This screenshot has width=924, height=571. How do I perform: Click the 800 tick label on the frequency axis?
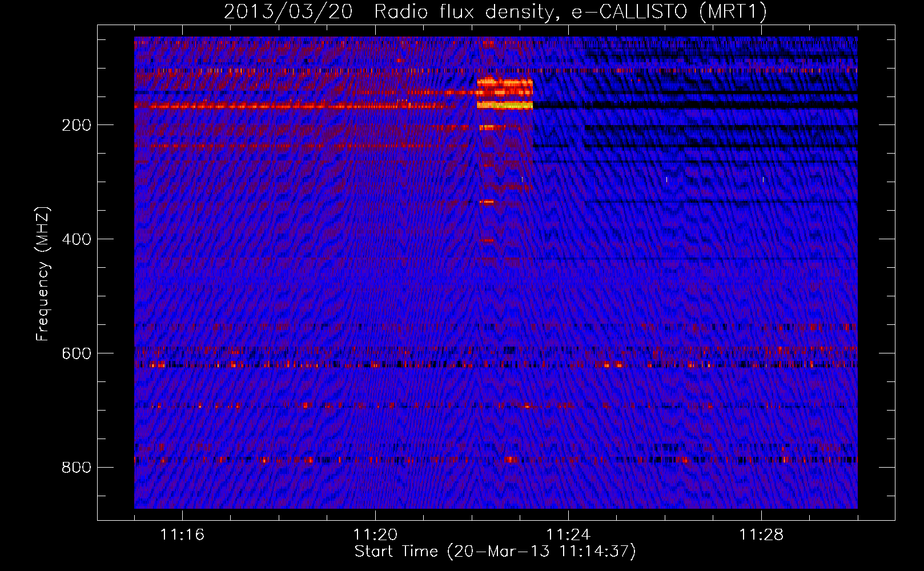pos(77,468)
